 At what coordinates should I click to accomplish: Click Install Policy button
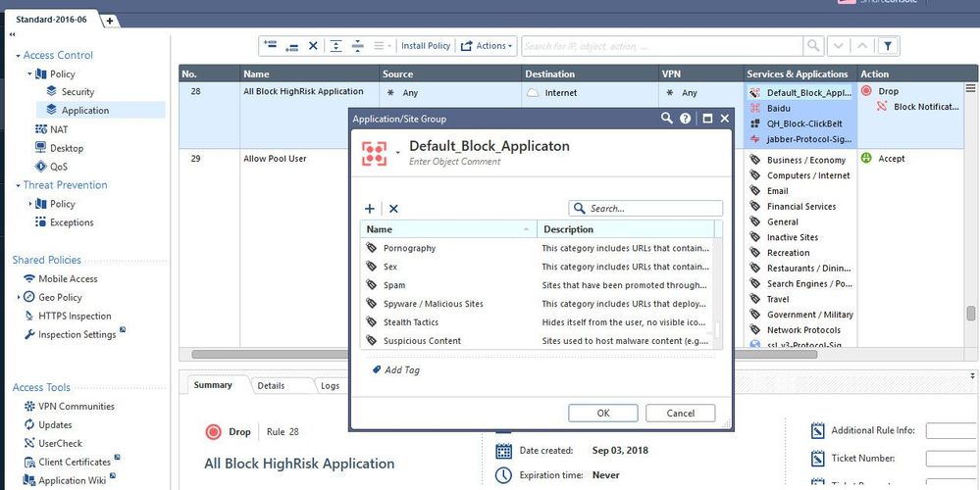pos(426,45)
